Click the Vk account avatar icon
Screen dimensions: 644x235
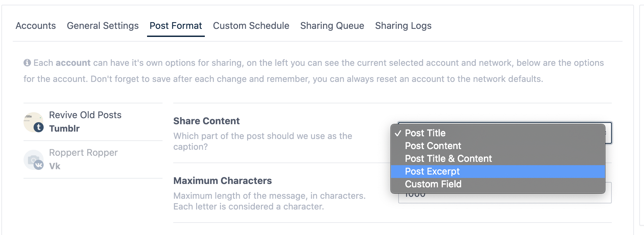34,160
